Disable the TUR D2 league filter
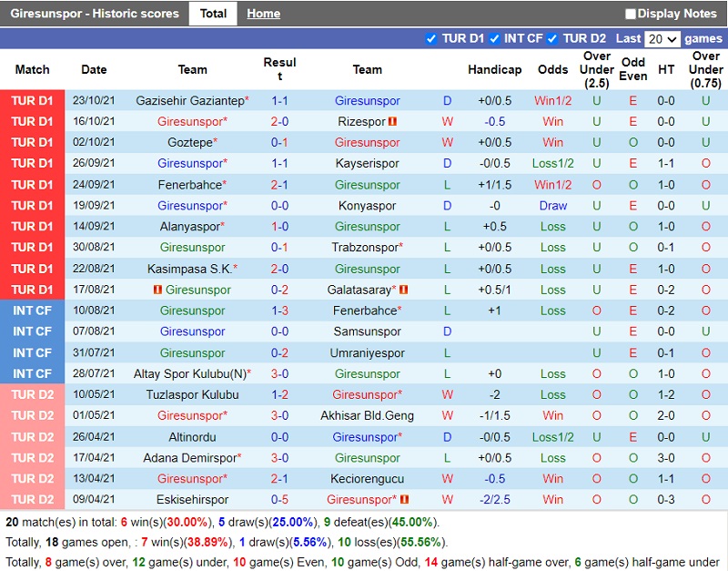 pyautogui.click(x=552, y=38)
